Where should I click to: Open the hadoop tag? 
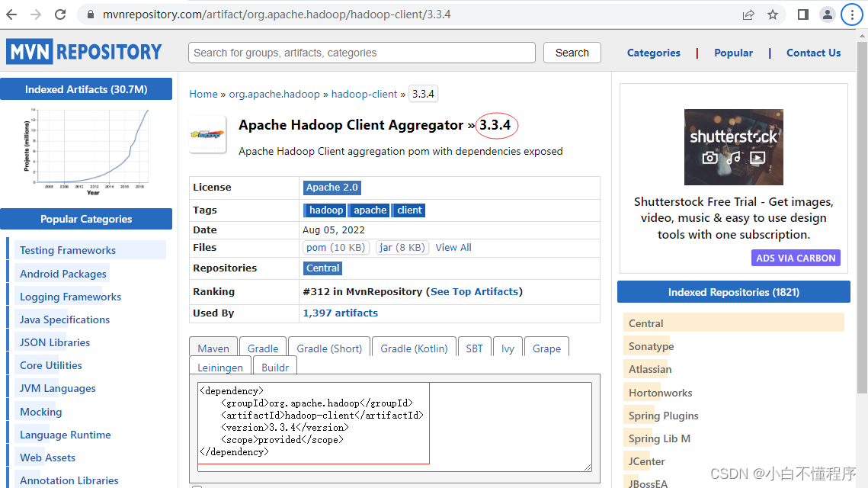click(x=325, y=210)
